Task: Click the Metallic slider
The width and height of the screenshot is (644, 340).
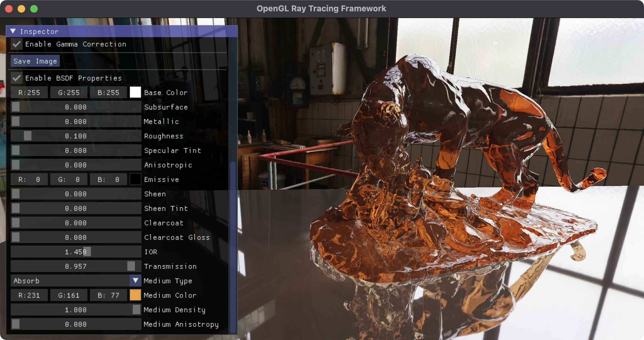Action: click(x=76, y=122)
